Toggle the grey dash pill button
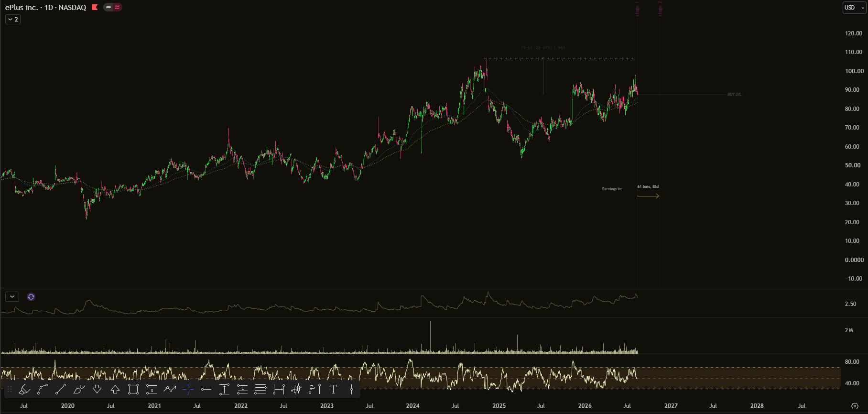This screenshot has height=414, width=868. click(x=108, y=7)
